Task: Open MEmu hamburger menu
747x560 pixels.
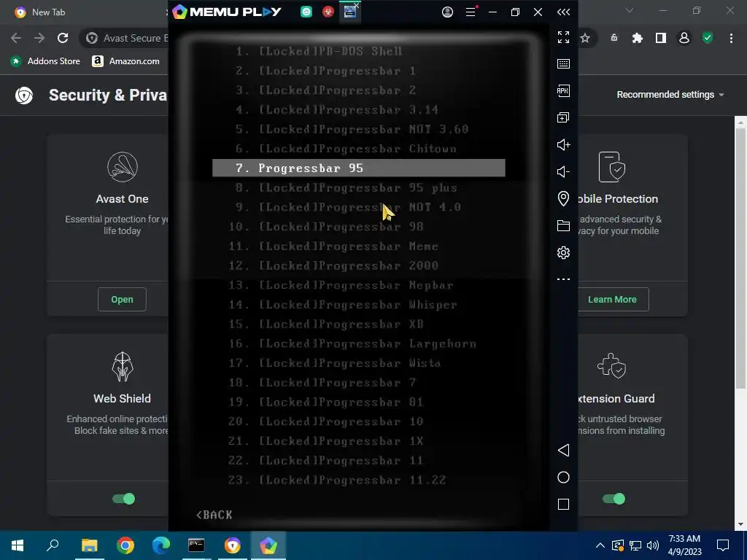Action: click(x=471, y=12)
